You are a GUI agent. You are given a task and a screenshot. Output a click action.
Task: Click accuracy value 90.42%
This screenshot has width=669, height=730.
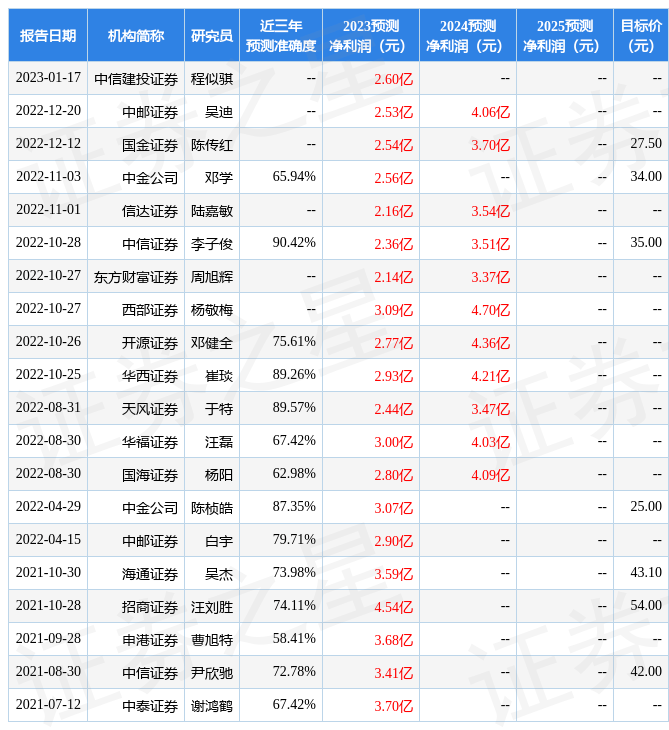pyautogui.click(x=294, y=243)
